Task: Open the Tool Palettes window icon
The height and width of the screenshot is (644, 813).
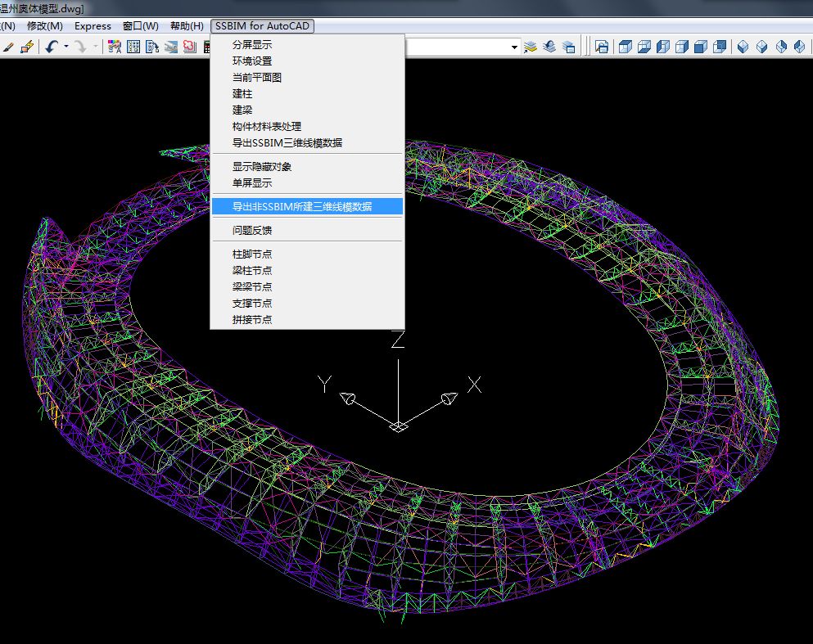Action: click(152, 47)
